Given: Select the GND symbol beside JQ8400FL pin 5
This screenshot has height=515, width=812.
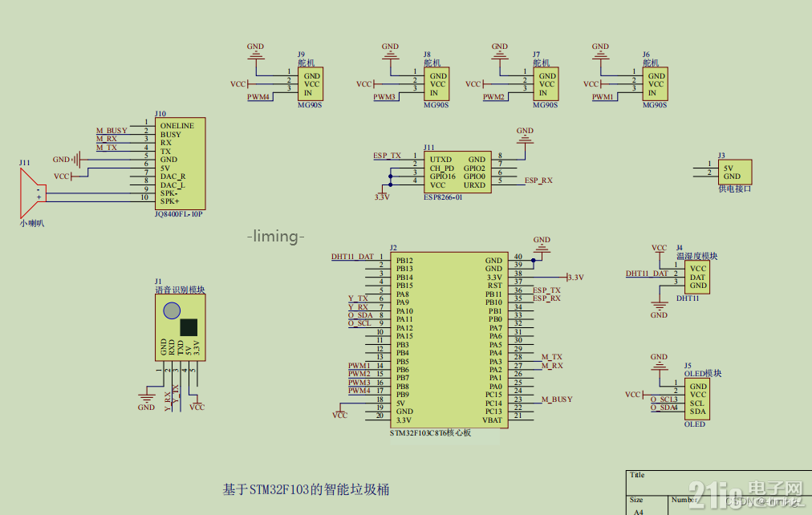Looking at the screenshot, I should point(76,160).
